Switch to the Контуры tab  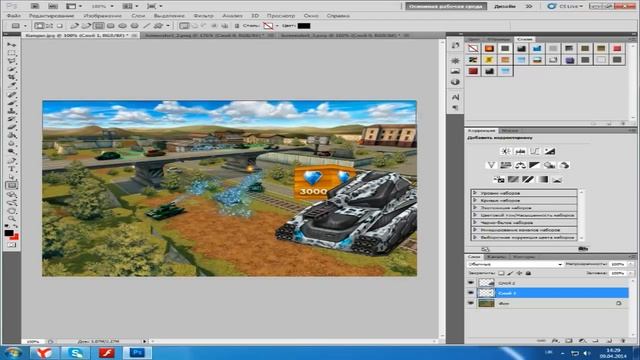pos(523,257)
